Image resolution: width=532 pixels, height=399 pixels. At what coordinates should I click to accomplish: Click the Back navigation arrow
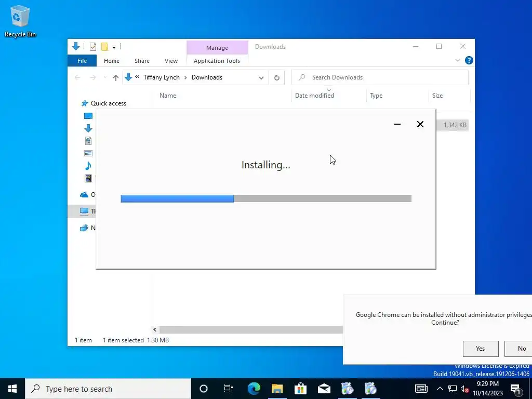click(x=77, y=78)
